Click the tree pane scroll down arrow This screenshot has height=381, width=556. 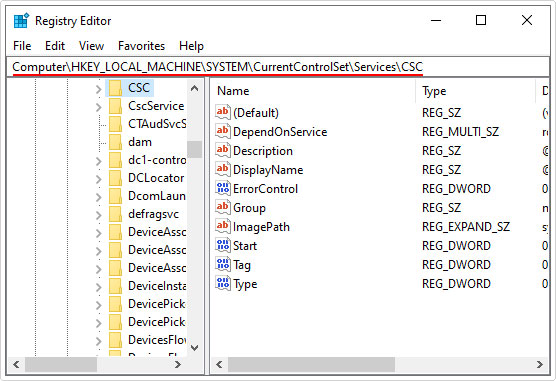(194, 348)
